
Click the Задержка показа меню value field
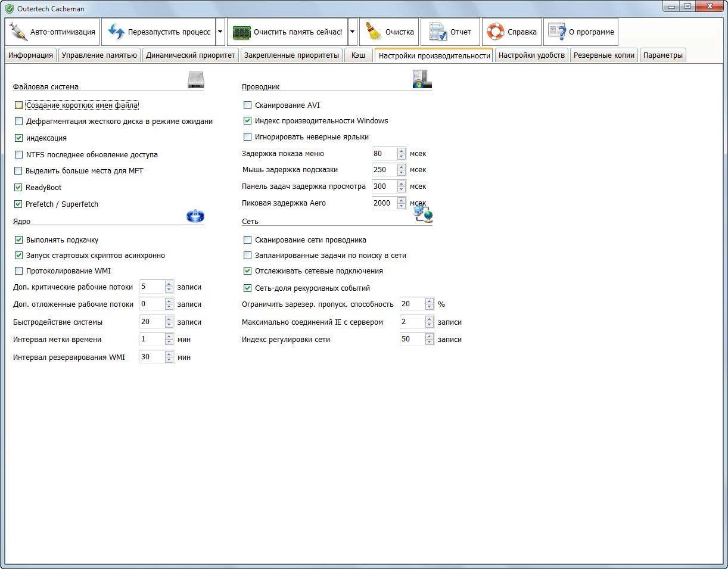coord(384,154)
